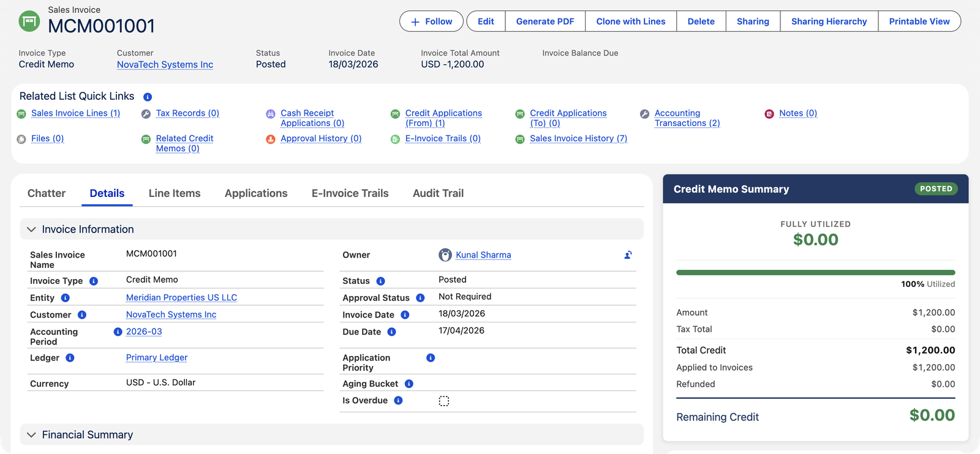Image resolution: width=980 pixels, height=454 pixels.
Task: Click the Entity field info icon
Action: (x=66, y=298)
